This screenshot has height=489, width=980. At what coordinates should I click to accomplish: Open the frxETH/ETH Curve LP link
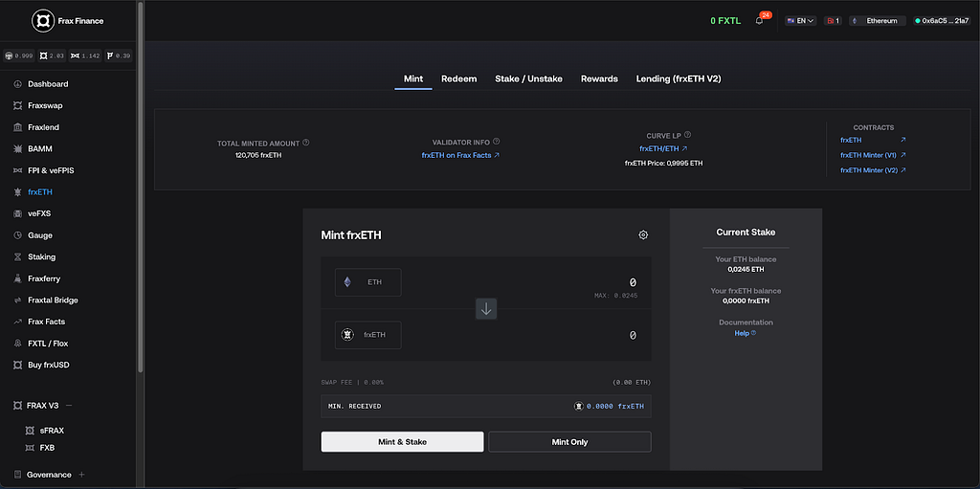click(x=663, y=149)
